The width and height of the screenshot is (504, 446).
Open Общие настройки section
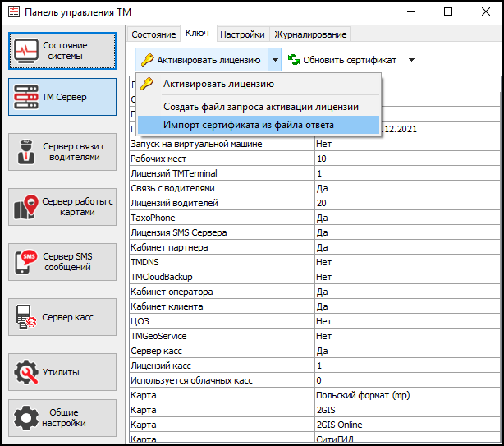62,418
